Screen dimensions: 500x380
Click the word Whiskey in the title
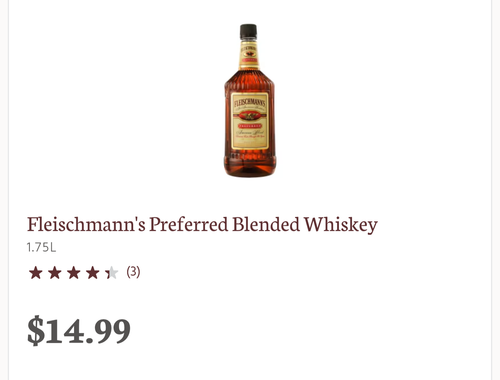pyautogui.click(x=340, y=224)
